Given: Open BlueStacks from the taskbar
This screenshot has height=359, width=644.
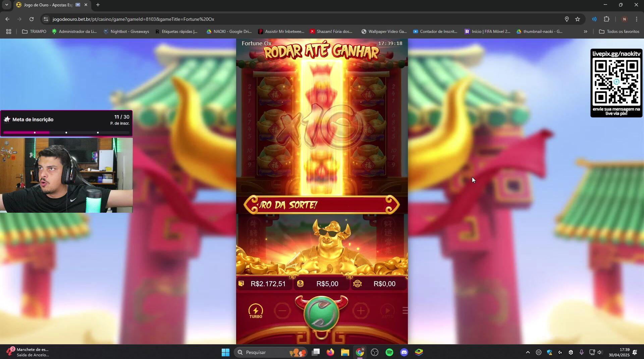Looking at the screenshot, I should click(x=419, y=352).
